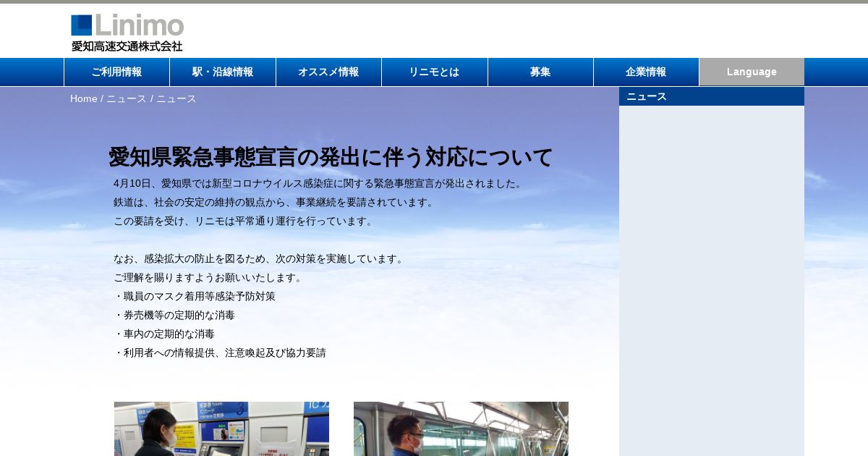
Task: Select the オススメ情報 navigation item
Action: tap(328, 72)
